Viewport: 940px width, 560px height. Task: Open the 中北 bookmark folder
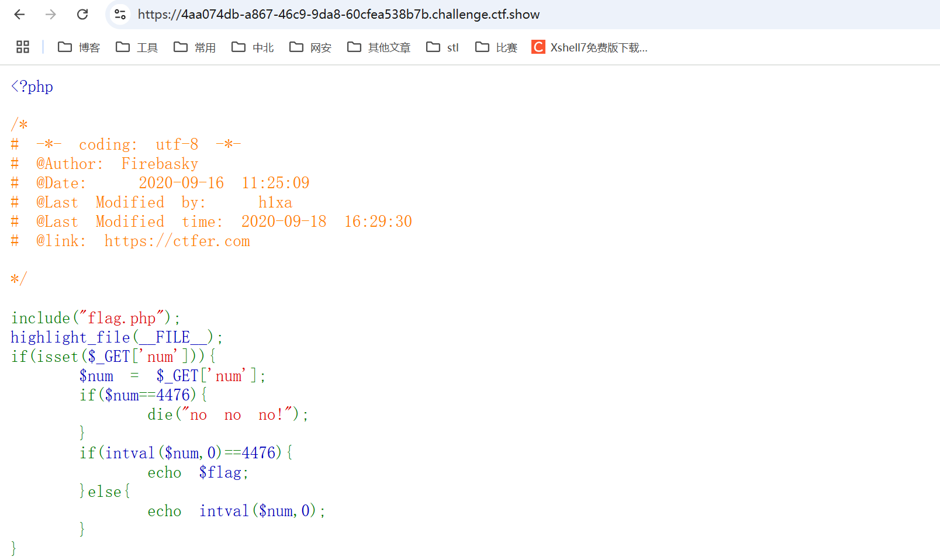tap(253, 47)
